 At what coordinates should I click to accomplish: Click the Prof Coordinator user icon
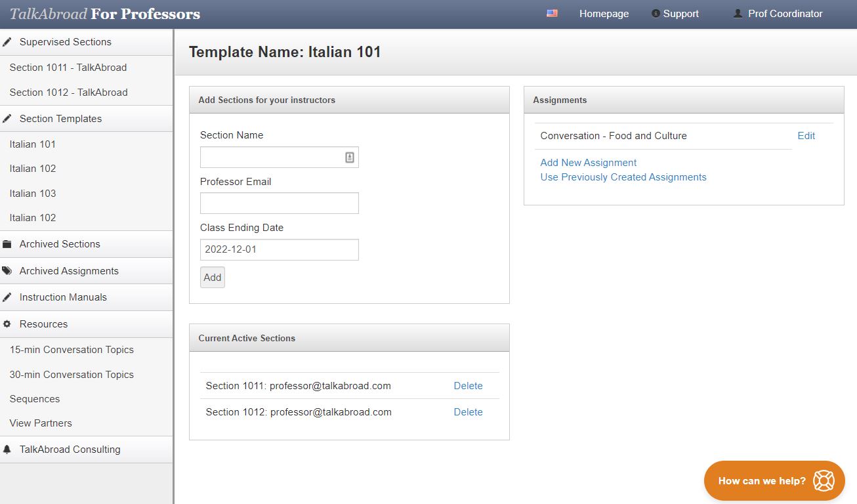pyautogui.click(x=738, y=14)
